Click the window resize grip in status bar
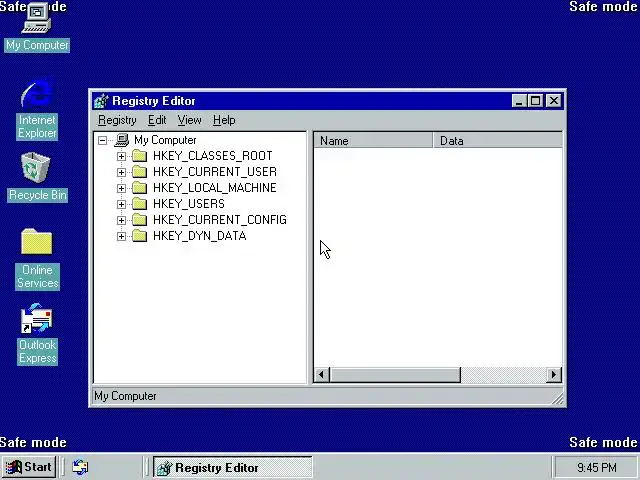Image resolution: width=640 pixels, height=480 pixels. pos(558,398)
